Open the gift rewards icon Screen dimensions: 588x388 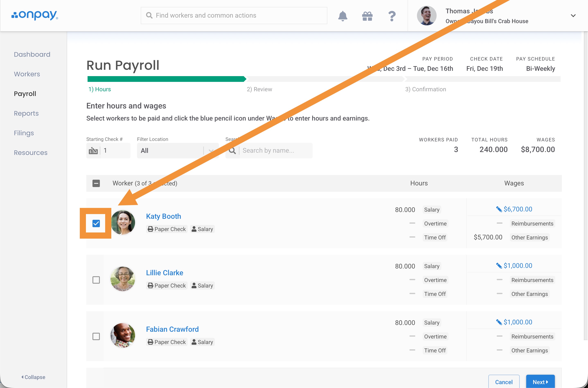point(367,16)
